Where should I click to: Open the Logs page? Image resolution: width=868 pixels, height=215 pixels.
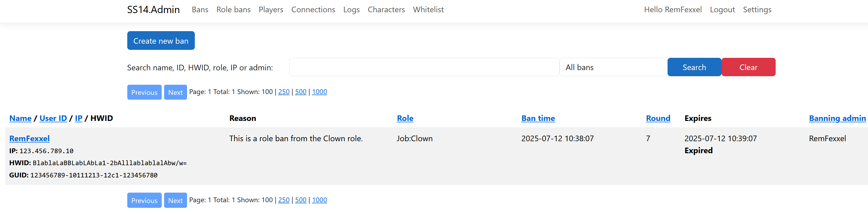pos(351,9)
